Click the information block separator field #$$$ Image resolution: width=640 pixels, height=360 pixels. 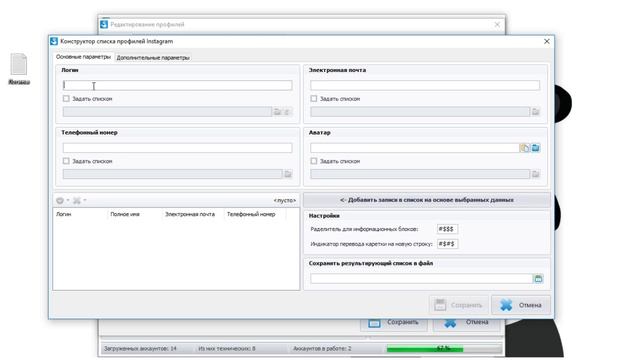coord(447,229)
